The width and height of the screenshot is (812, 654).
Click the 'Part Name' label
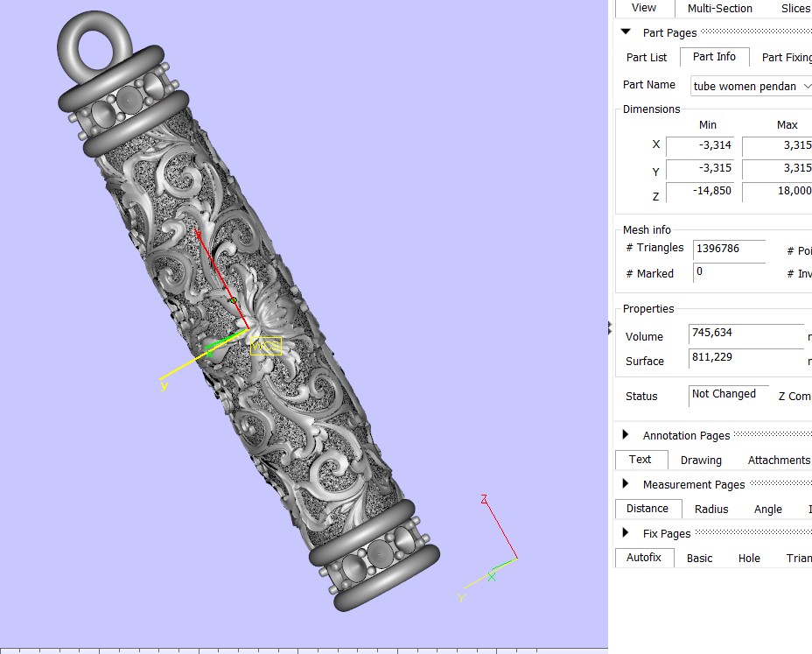(649, 84)
